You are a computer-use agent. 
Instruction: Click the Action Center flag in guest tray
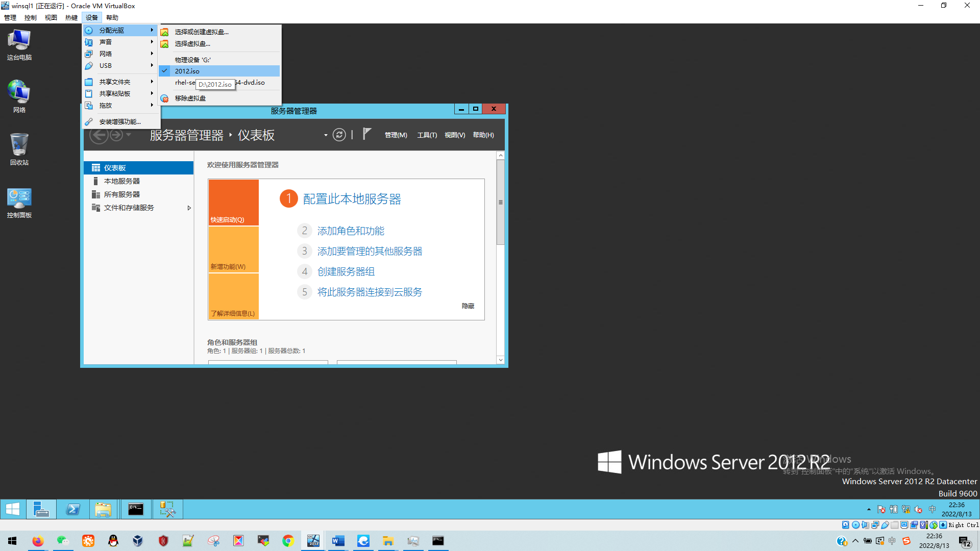(881, 509)
